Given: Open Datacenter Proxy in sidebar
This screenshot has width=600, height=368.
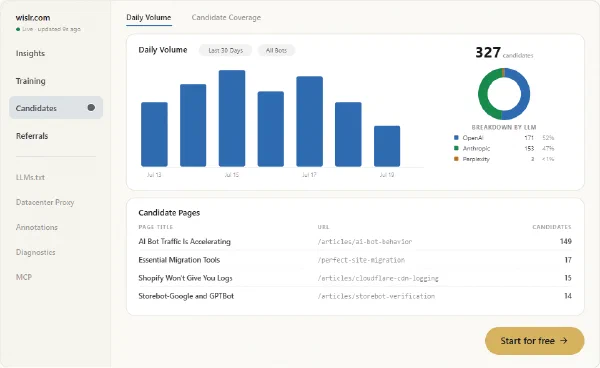Looking at the screenshot, I should click(45, 202).
